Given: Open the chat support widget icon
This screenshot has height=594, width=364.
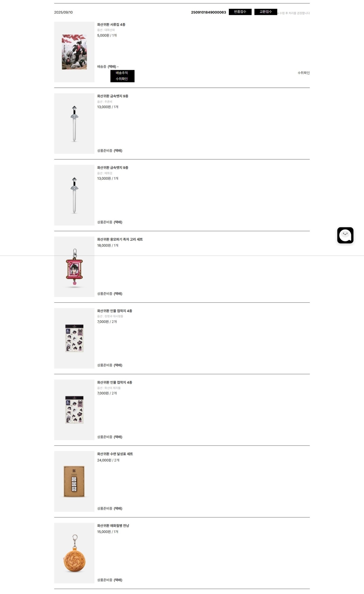Looking at the screenshot, I should [345, 235].
